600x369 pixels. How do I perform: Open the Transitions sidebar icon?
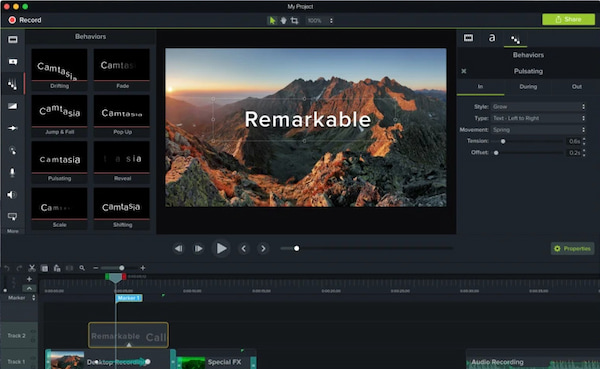13,106
